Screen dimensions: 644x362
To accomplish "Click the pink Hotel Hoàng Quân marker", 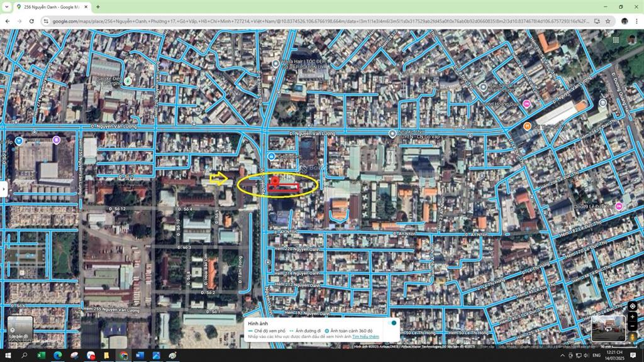I will tap(526, 104).
